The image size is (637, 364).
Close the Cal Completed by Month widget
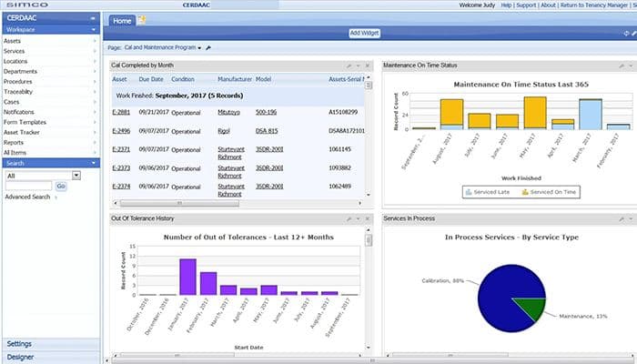coord(368,66)
